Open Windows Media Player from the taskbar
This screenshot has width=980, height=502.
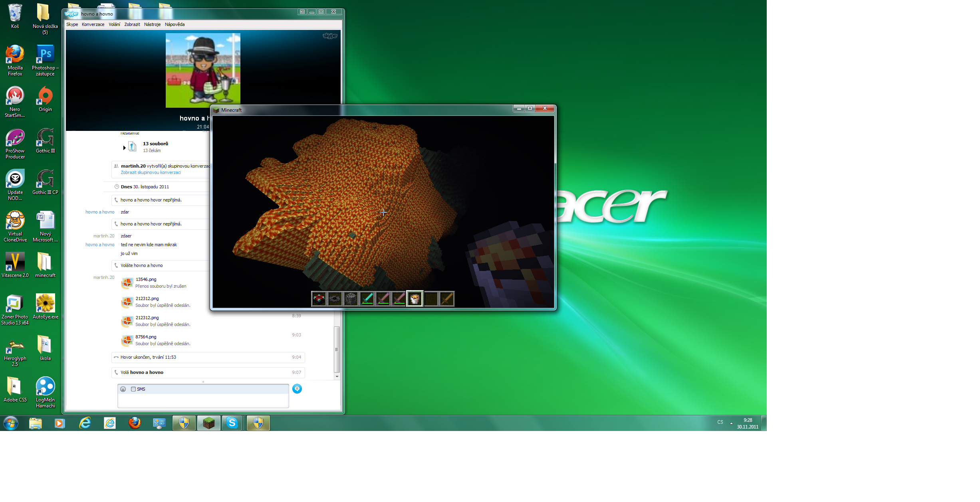[60, 423]
